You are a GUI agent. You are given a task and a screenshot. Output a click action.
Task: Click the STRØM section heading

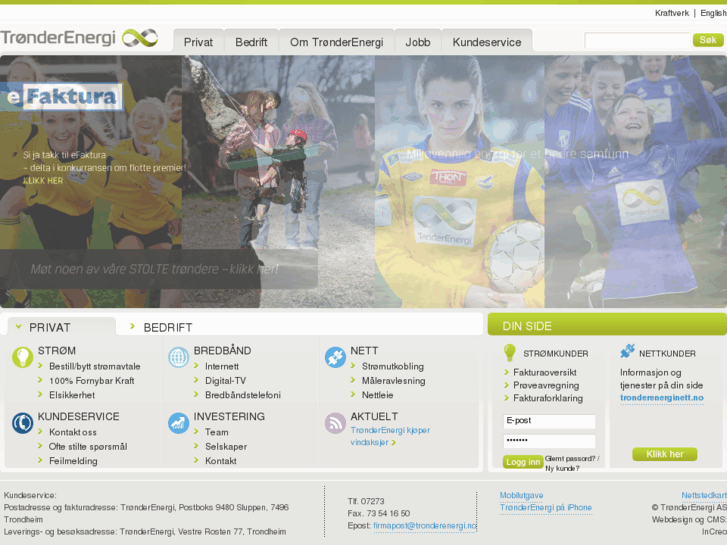pos(57,351)
